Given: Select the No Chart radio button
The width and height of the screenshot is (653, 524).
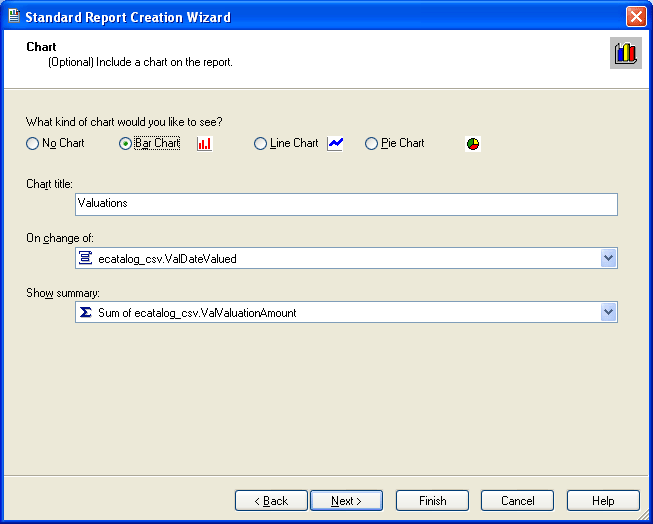Looking at the screenshot, I should tap(33, 144).
